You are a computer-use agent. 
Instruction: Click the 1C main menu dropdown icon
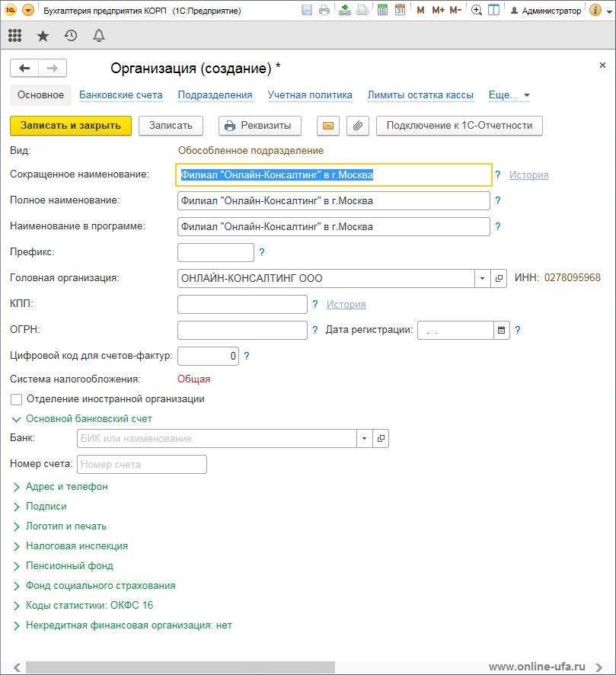coord(28,10)
